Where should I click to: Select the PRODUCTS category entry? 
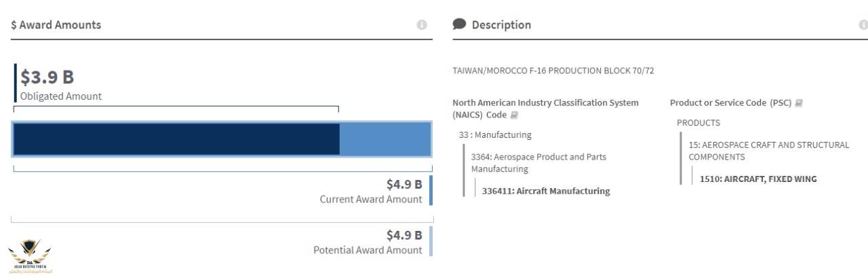[x=698, y=123]
